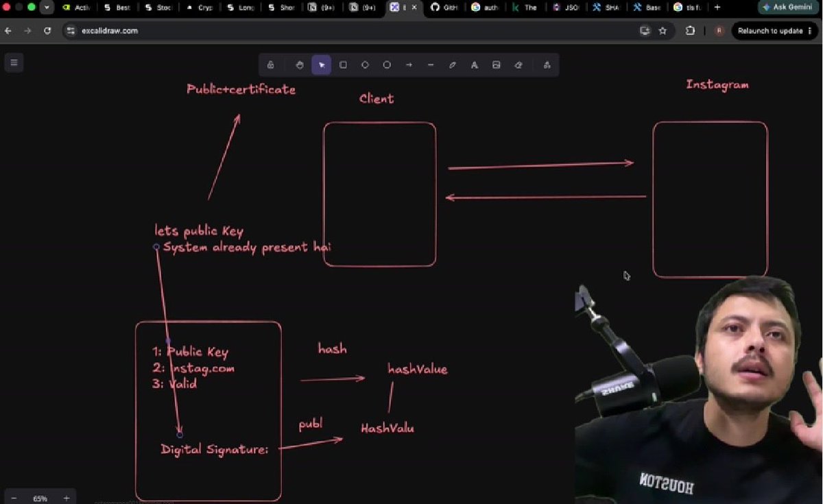823x504 pixels.
Task: Select the Text tool
Action: [x=474, y=65]
